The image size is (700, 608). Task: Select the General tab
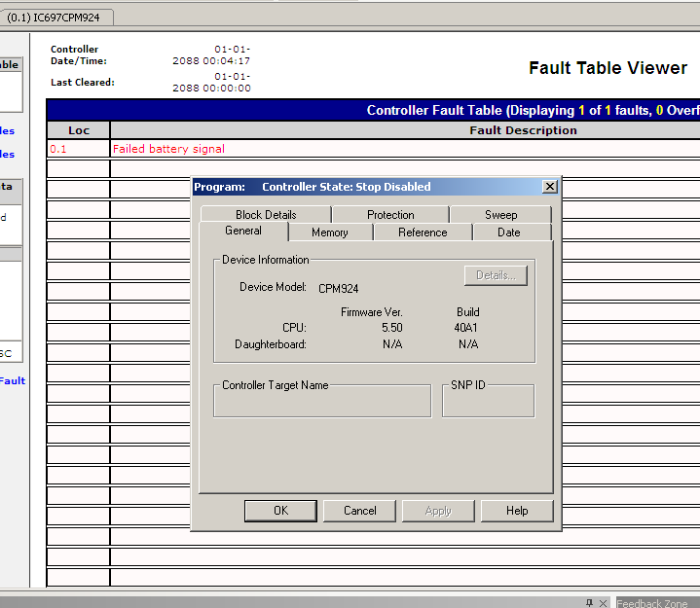coord(243,232)
